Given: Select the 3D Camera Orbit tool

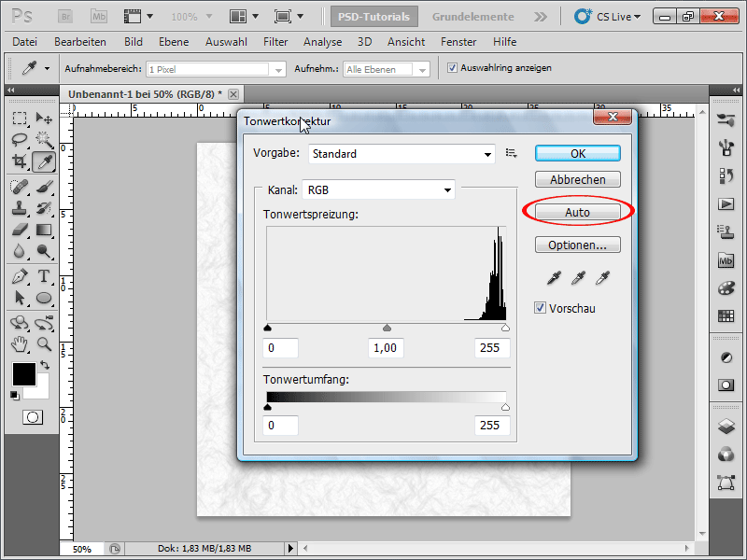Looking at the screenshot, I should pyautogui.click(x=44, y=323).
